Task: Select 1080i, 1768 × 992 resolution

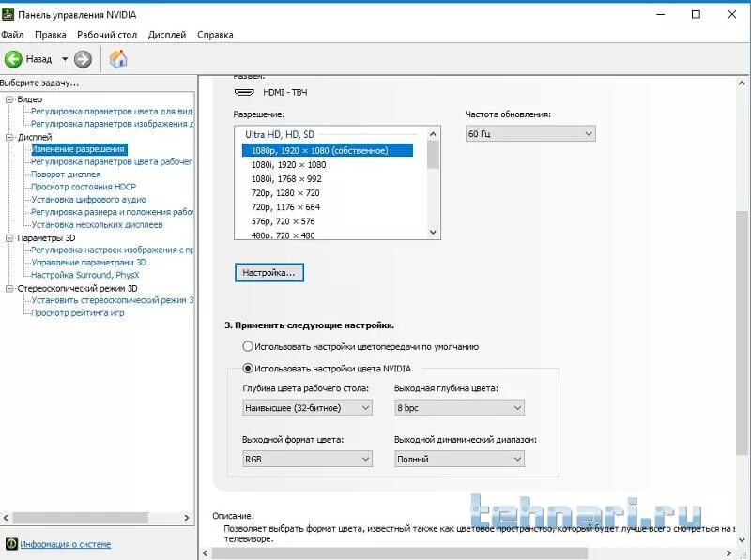Action: click(x=286, y=179)
